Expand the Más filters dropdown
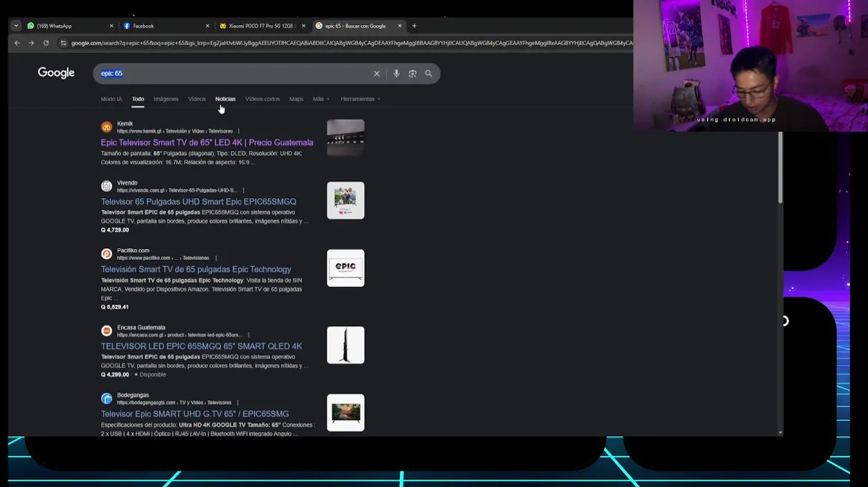The height and width of the screenshot is (487, 868). pos(321,99)
